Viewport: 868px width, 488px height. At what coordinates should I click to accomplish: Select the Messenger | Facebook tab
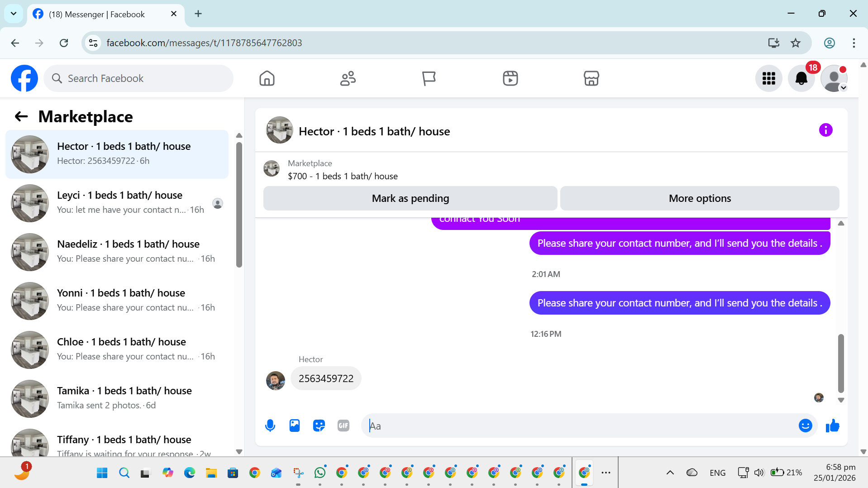tap(106, 14)
